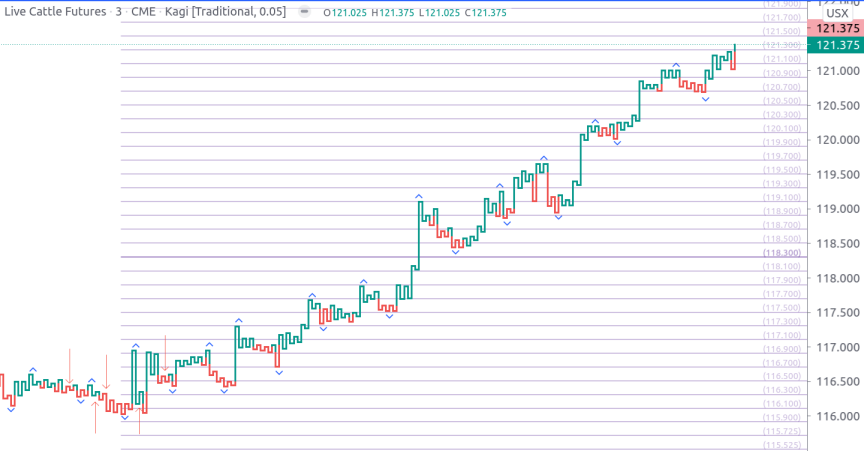Click the 116.500 price axis label

click(838, 381)
